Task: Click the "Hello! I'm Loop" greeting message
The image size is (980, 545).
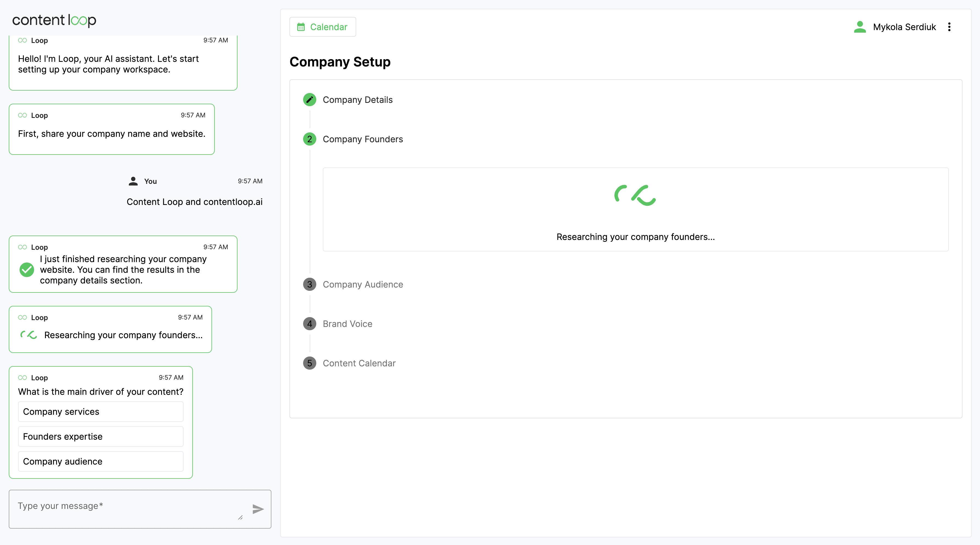Action: [x=108, y=64]
